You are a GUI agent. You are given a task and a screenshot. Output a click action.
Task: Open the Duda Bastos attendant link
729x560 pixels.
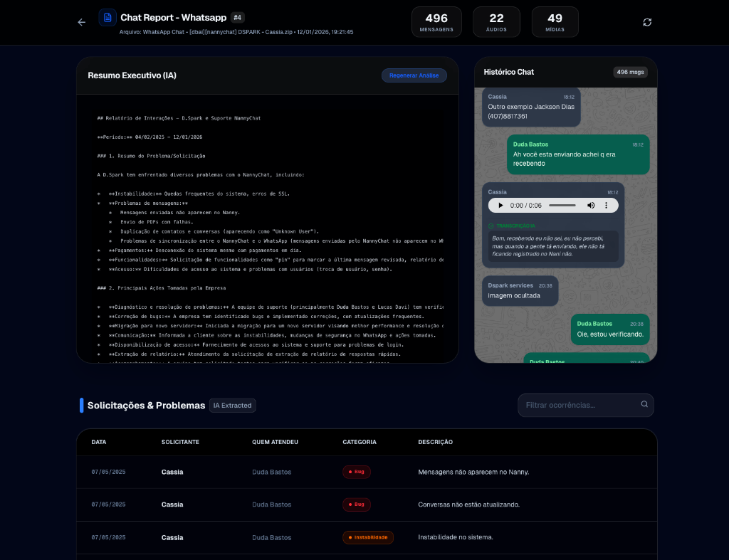click(271, 472)
